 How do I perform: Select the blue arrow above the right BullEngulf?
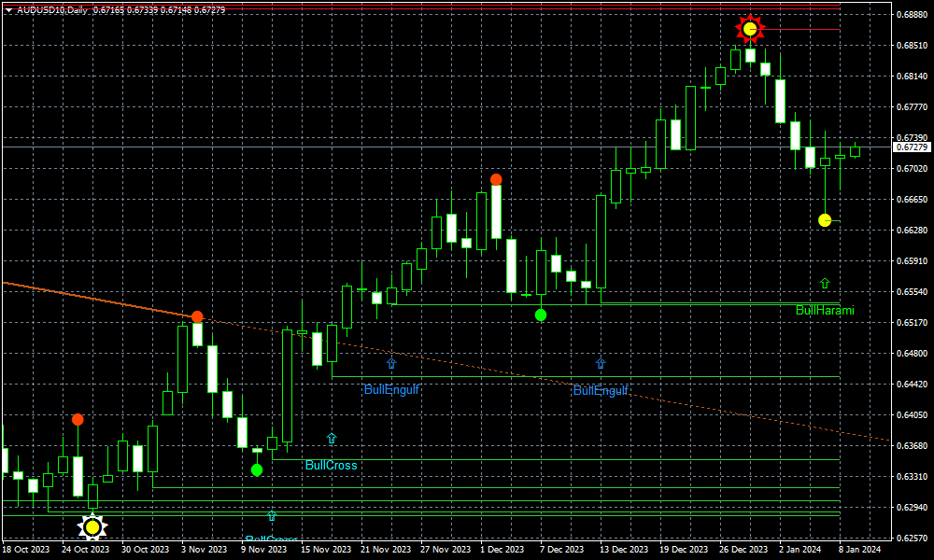coord(601,362)
